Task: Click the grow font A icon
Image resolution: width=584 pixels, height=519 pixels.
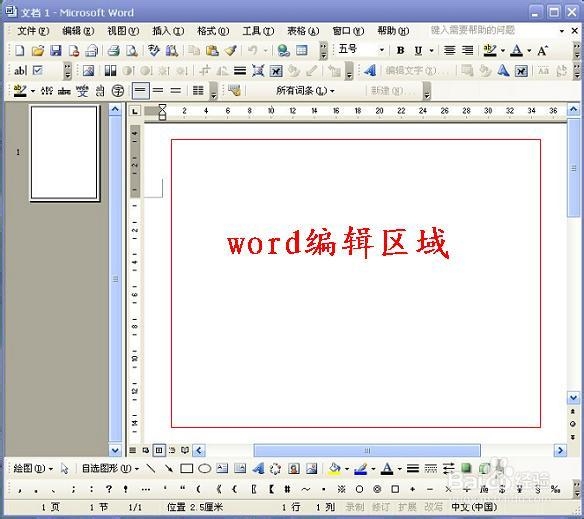Action: [x=542, y=50]
